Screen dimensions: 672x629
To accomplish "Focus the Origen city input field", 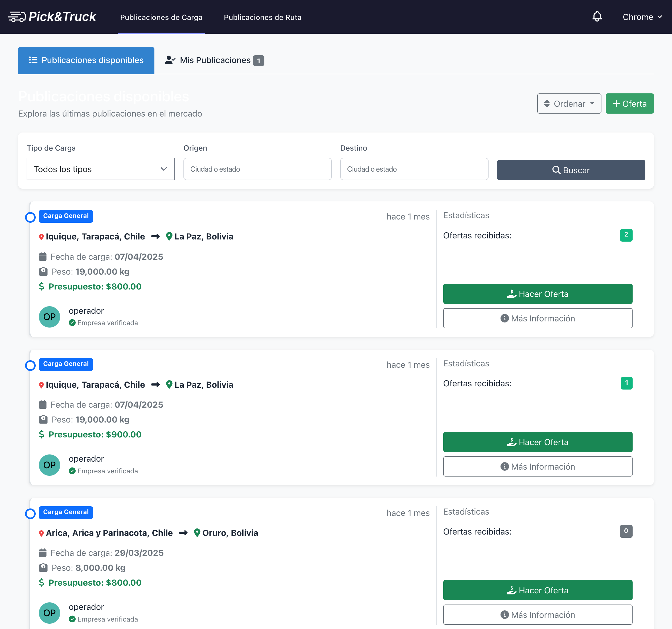I will pyautogui.click(x=257, y=169).
